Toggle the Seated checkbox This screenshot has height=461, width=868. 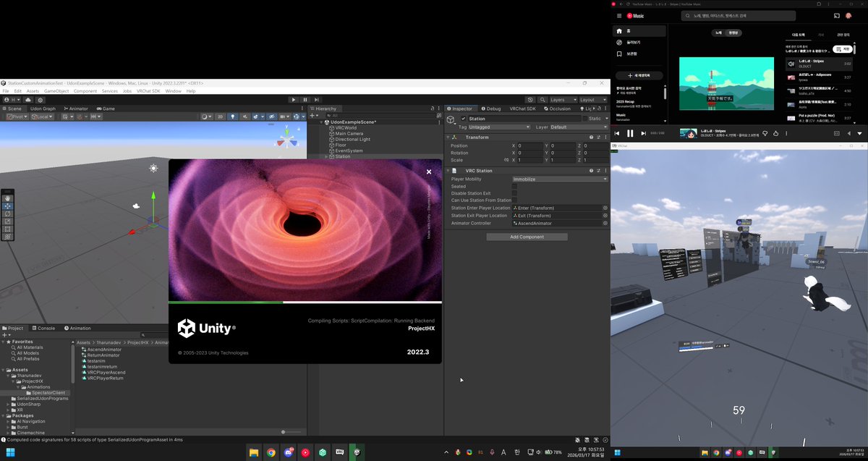click(x=514, y=186)
